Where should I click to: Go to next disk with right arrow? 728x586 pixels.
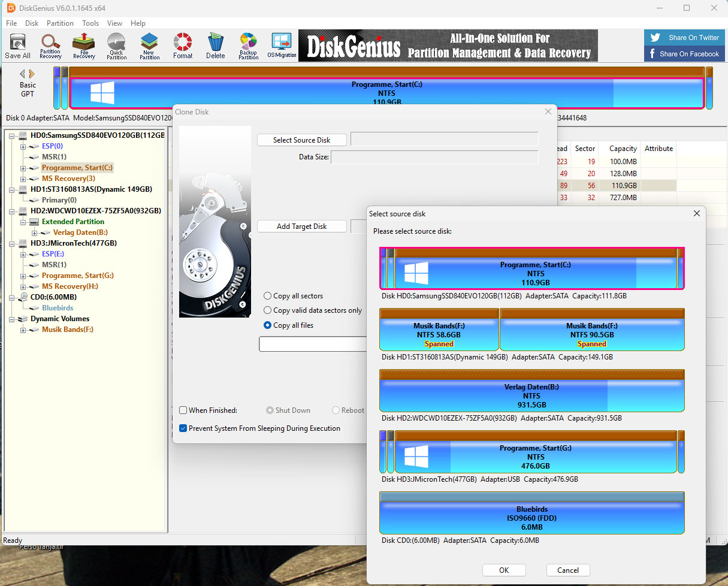32,74
